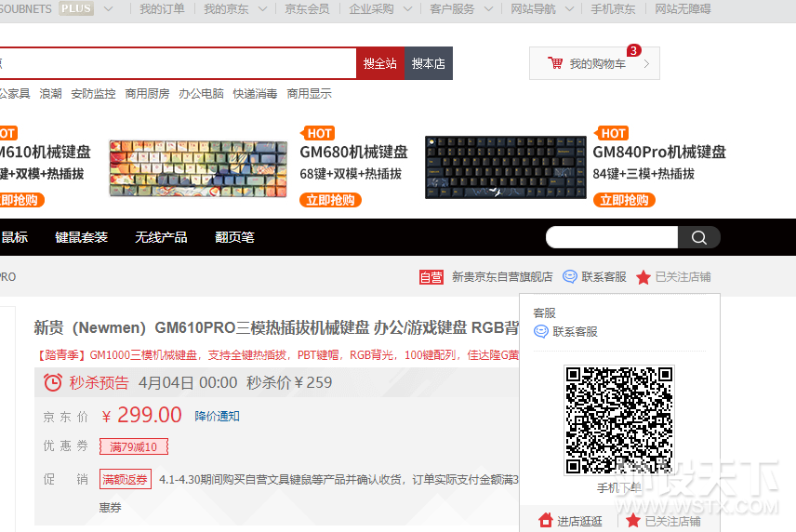The height and width of the screenshot is (532, 796).
Task: Click the HOT tag above GM840Pro机械键盘
Action: [x=612, y=133]
